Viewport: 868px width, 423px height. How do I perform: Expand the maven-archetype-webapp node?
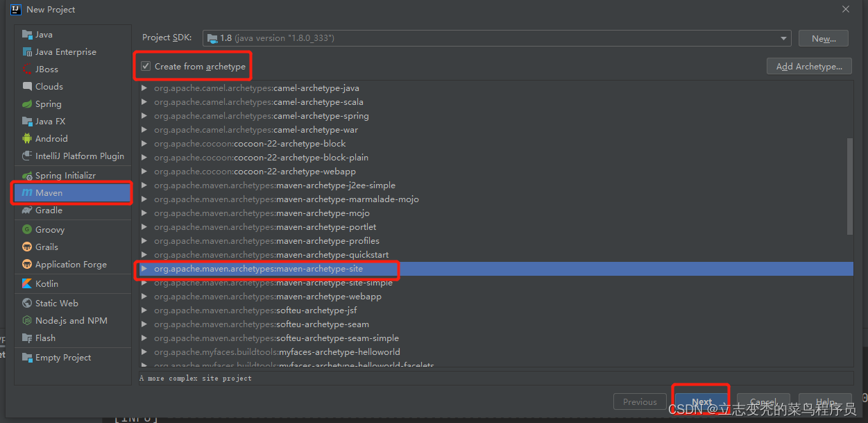(x=144, y=297)
